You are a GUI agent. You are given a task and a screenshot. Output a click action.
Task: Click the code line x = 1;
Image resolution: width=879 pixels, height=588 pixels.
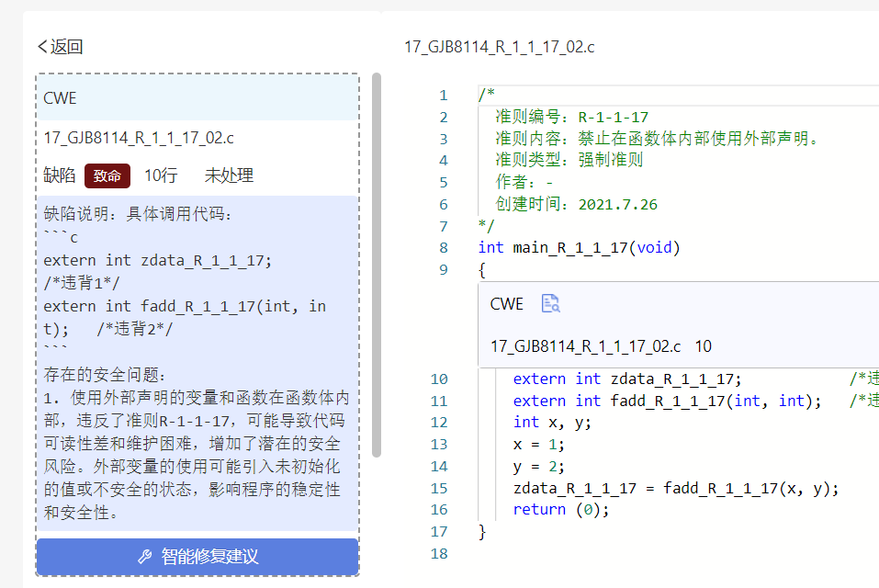coord(539,445)
